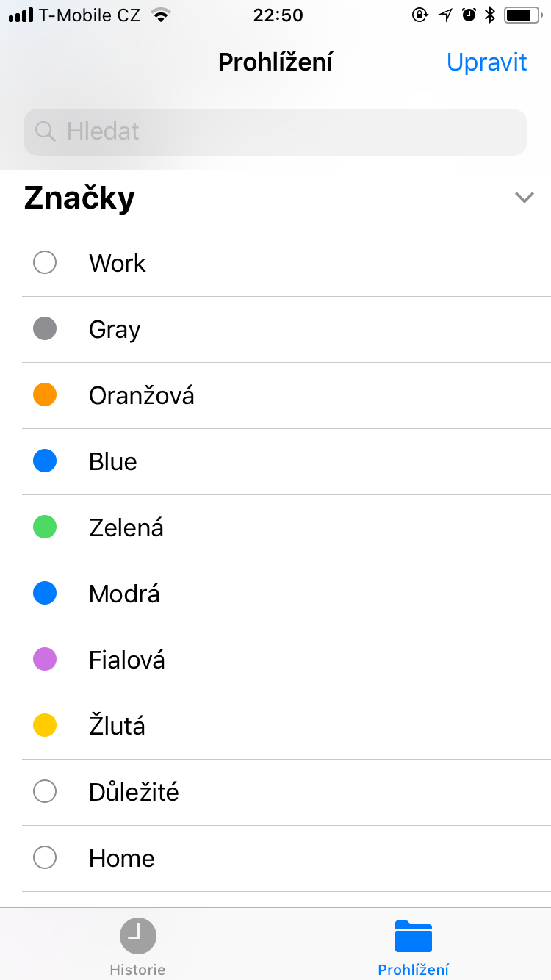Collapse the Značky section chevron
The height and width of the screenshot is (980, 551).
coord(524,198)
